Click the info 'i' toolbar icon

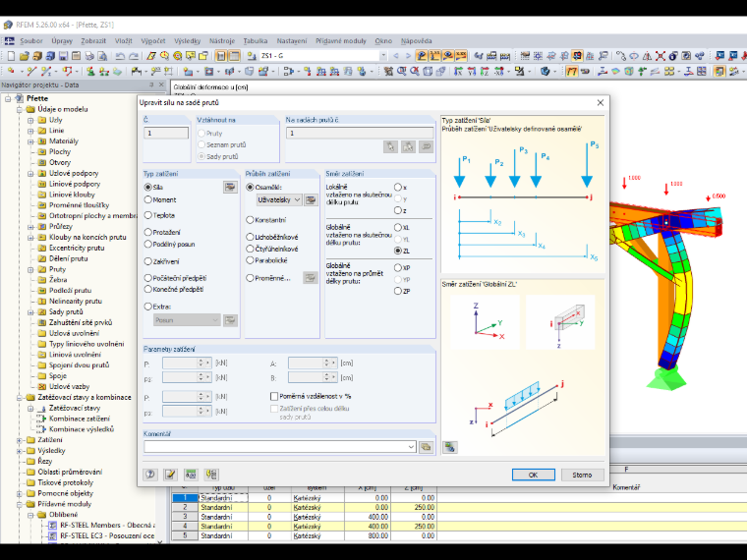(673, 56)
